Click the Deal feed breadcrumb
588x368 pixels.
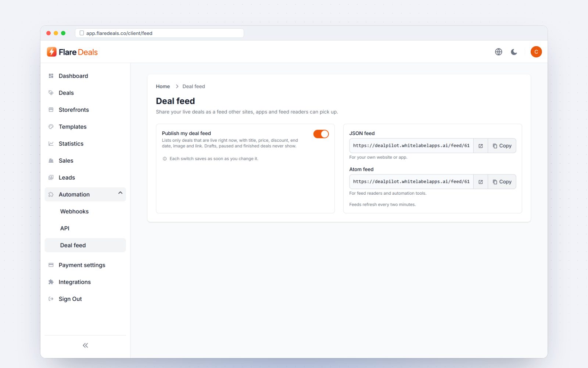pyautogui.click(x=194, y=86)
